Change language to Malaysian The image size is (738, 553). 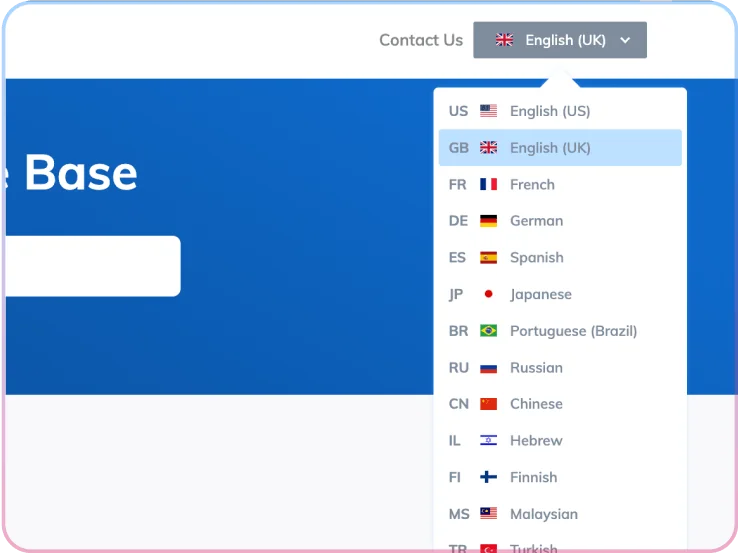560,514
